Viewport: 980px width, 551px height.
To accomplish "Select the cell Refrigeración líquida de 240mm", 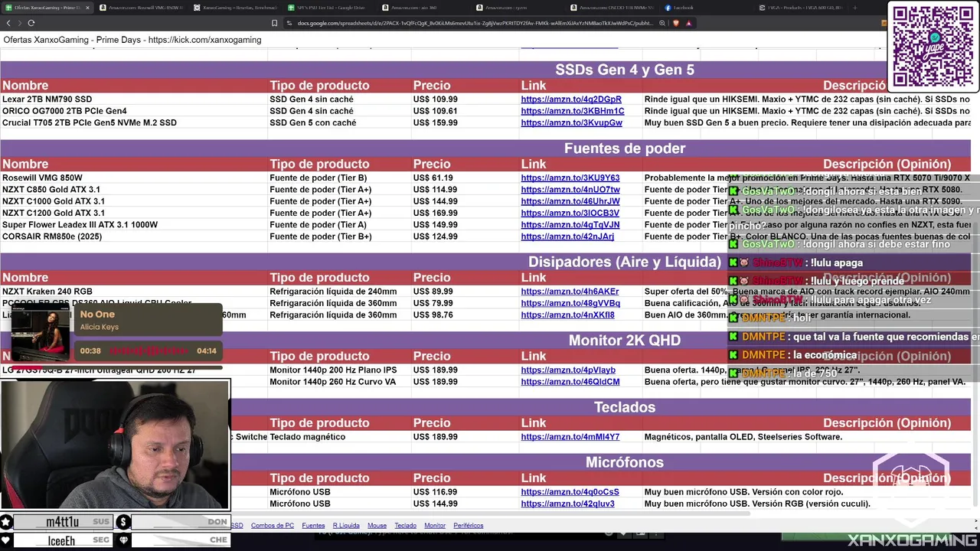I will (333, 292).
